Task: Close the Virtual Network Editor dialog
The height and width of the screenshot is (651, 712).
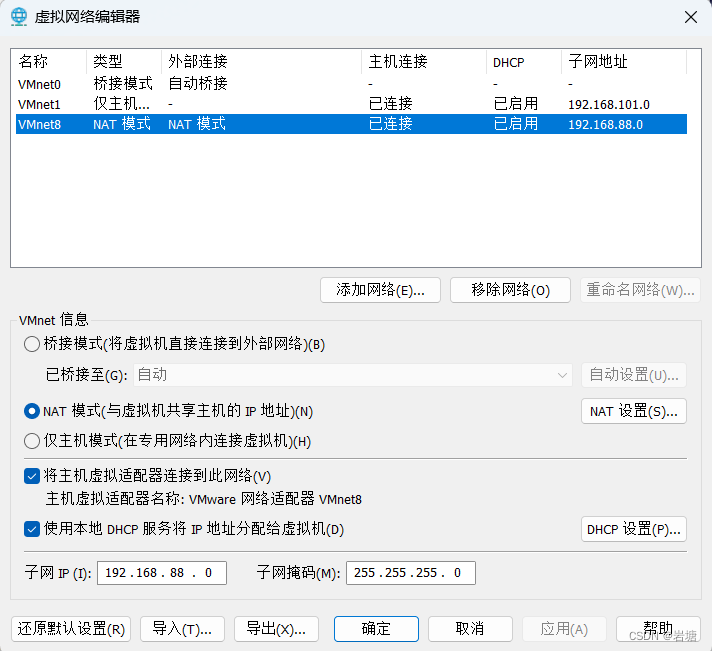Action: pyautogui.click(x=689, y=17)
